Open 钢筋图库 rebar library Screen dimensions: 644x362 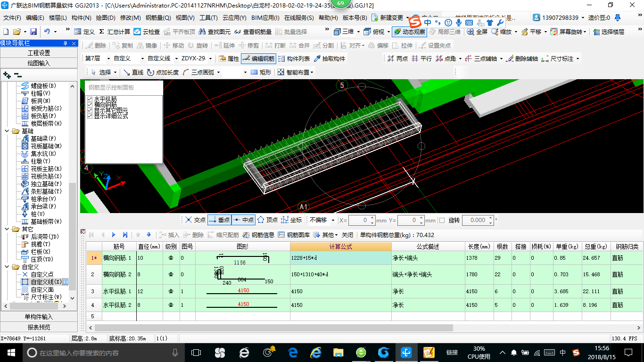pyautogui.click(x=294, y=234)
